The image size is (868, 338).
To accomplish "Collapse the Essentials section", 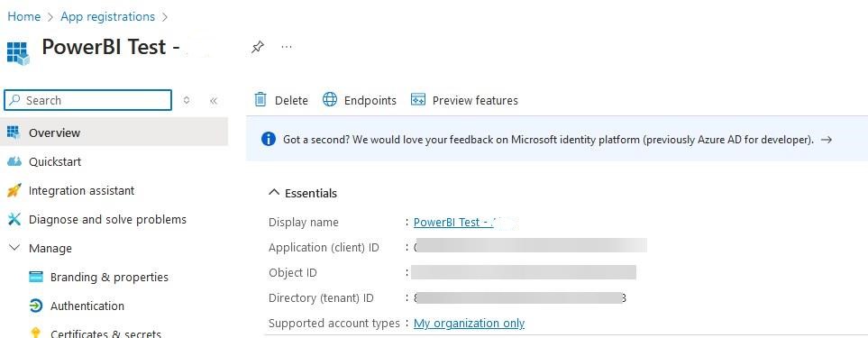I will pyautogui.click(x=273, y=193).
